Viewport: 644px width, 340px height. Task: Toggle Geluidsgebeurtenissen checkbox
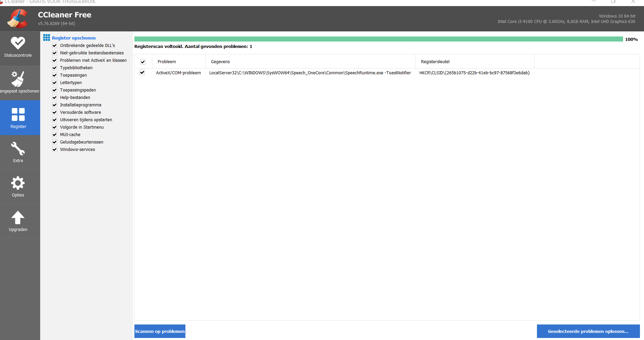tap(54, 142)
